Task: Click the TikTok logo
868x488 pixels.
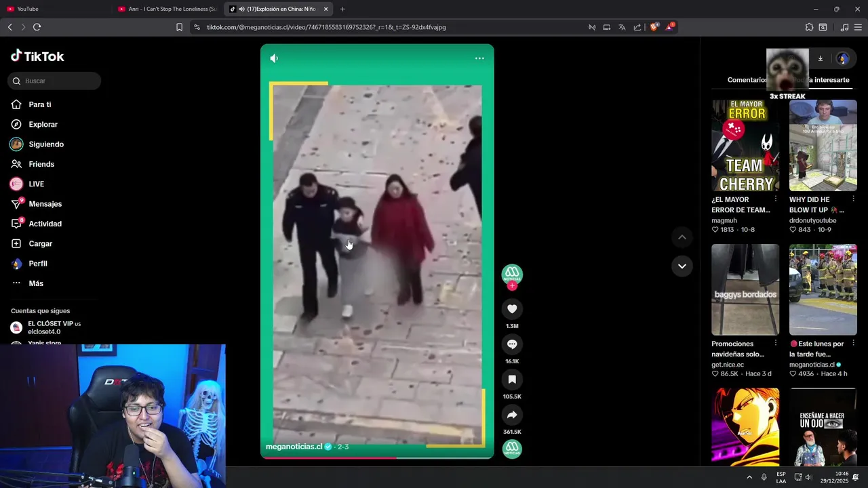Action: [37, 56]
